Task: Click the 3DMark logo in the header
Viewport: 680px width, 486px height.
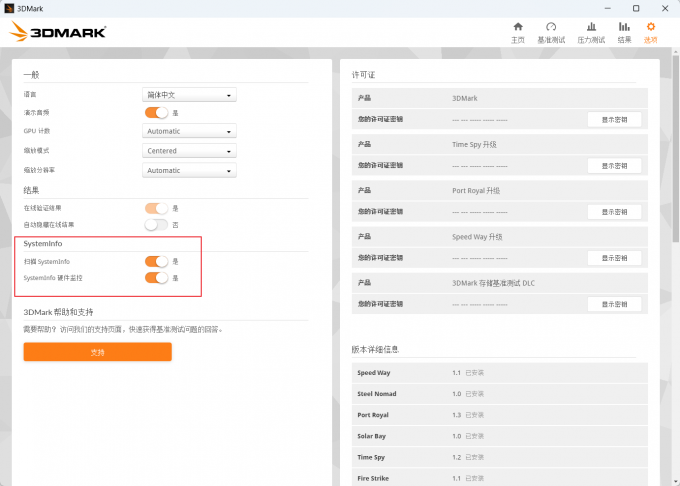Action: pos(58,31)
